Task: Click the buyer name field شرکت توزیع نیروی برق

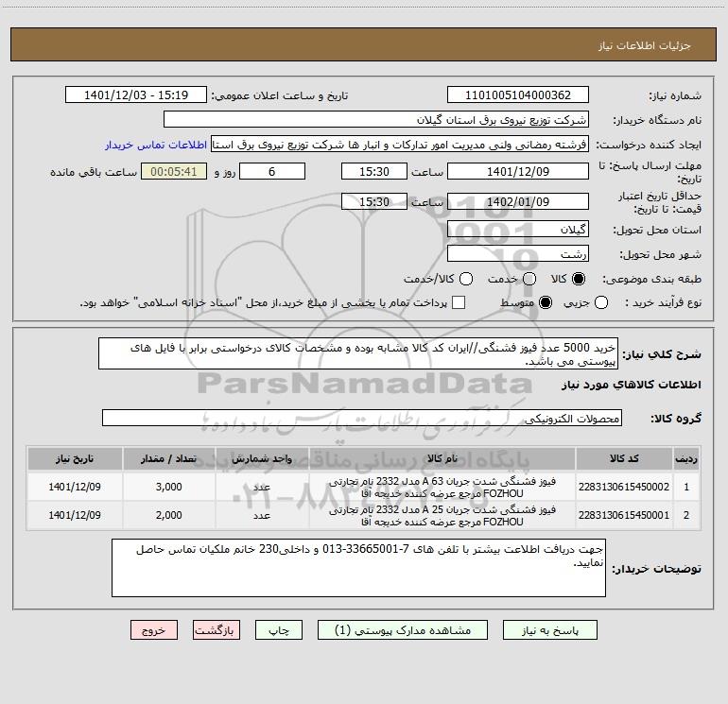Action: pyautogui.click(x=376, y=120)
